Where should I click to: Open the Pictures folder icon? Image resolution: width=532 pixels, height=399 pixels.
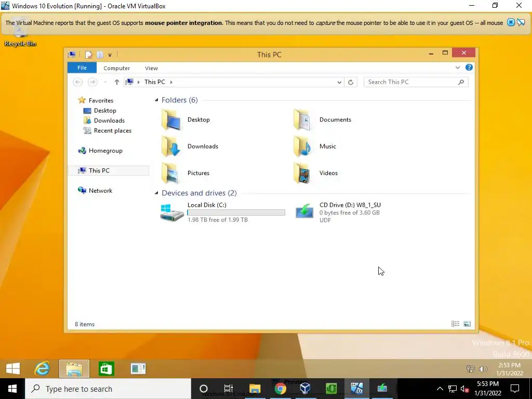(x=170, y=173)
